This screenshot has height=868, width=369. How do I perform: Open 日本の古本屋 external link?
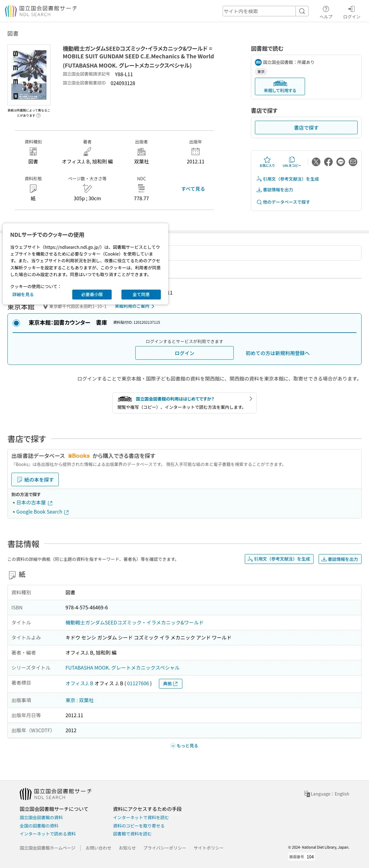coord(34,502)
